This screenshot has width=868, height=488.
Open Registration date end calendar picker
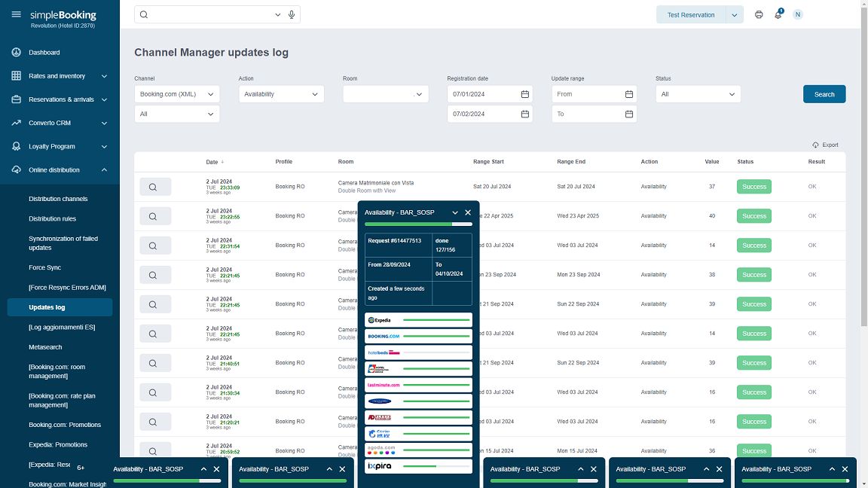point(524,114)
